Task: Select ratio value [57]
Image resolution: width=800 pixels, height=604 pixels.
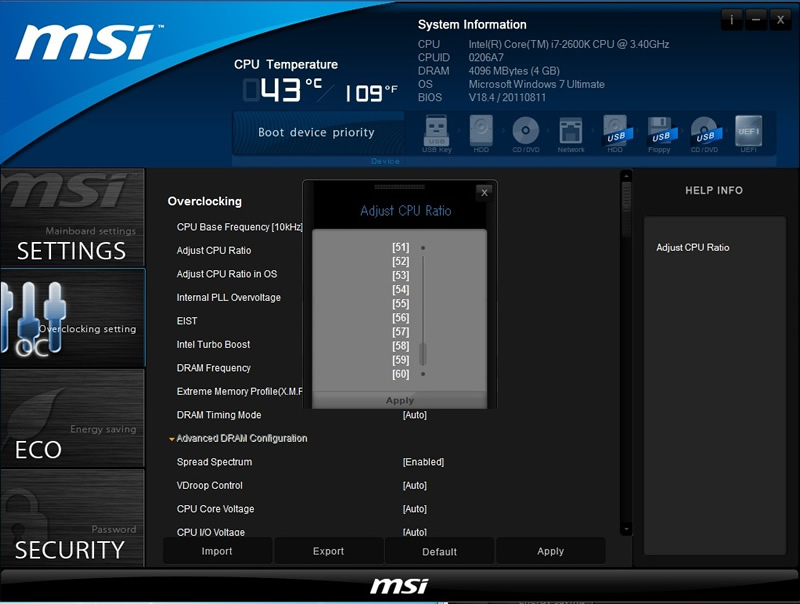Action: pos(401,332)
